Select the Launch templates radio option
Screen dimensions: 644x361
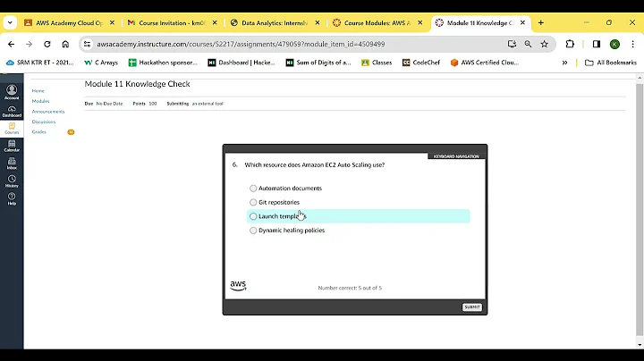(x=253, y=216)
